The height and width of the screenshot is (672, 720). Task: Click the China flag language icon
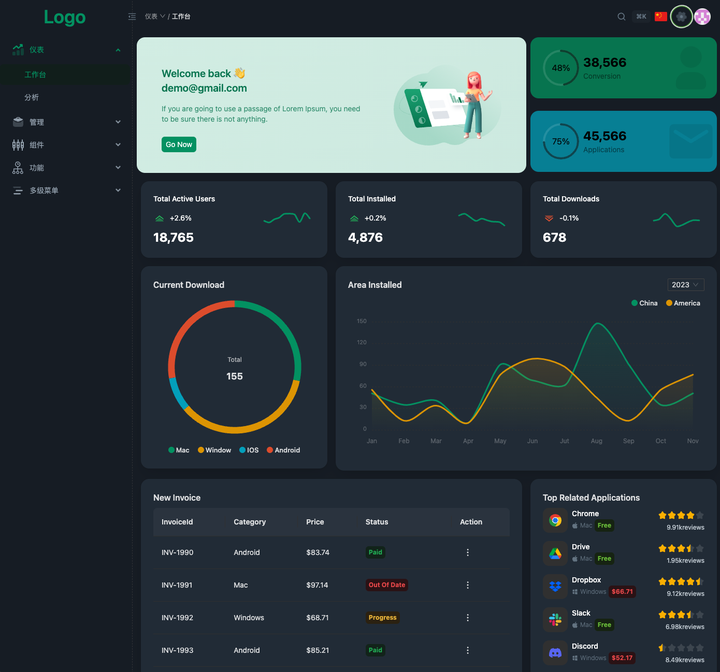[x=660, y=17]
